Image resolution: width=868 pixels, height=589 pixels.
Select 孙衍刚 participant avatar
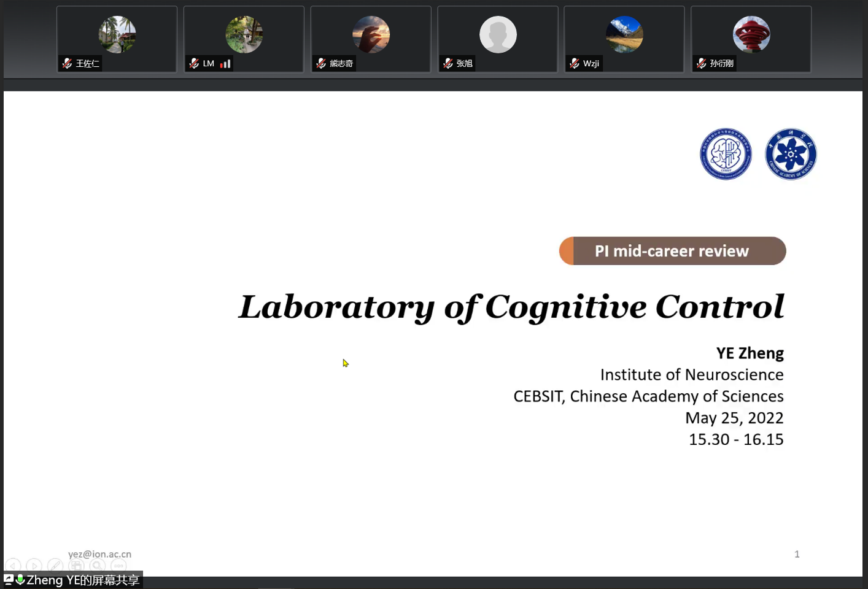click(x=751, y=34)
